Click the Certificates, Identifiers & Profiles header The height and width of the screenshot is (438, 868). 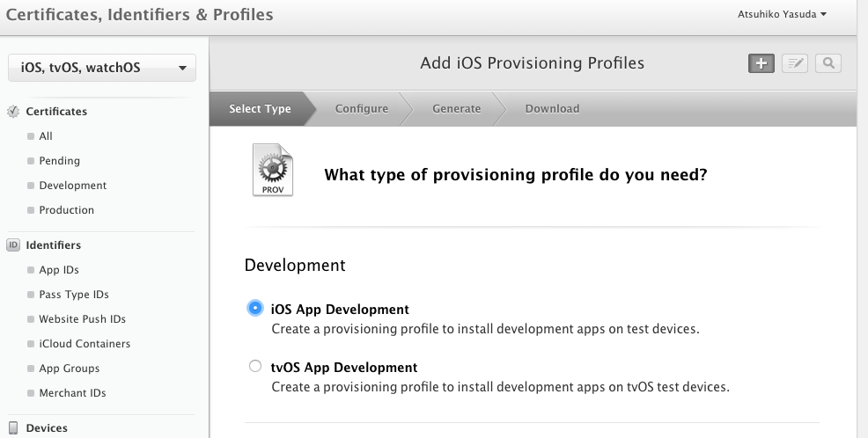[139, 14]
